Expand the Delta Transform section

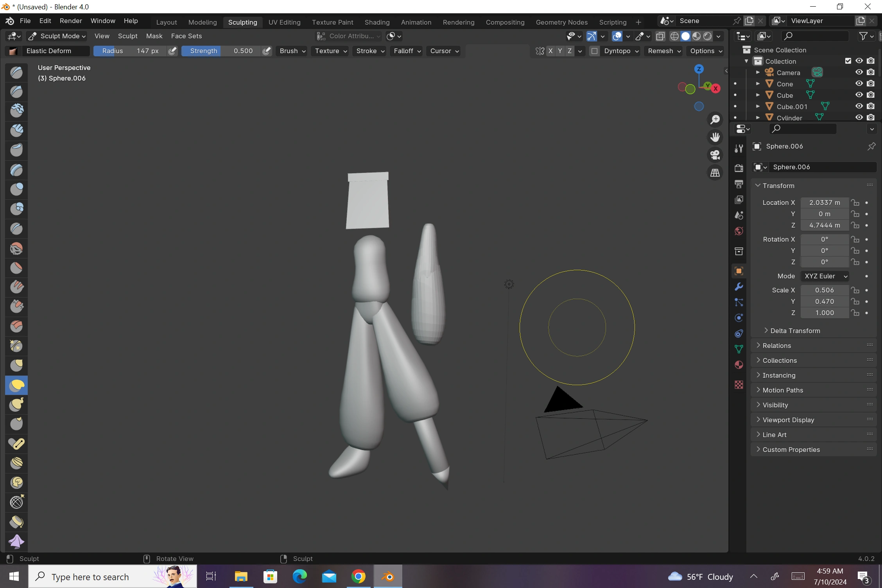click(793, 331)
